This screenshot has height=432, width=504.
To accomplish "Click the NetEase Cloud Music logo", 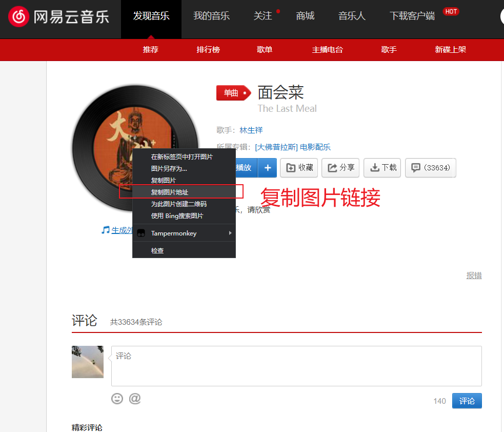I will [x=59, y=16].
